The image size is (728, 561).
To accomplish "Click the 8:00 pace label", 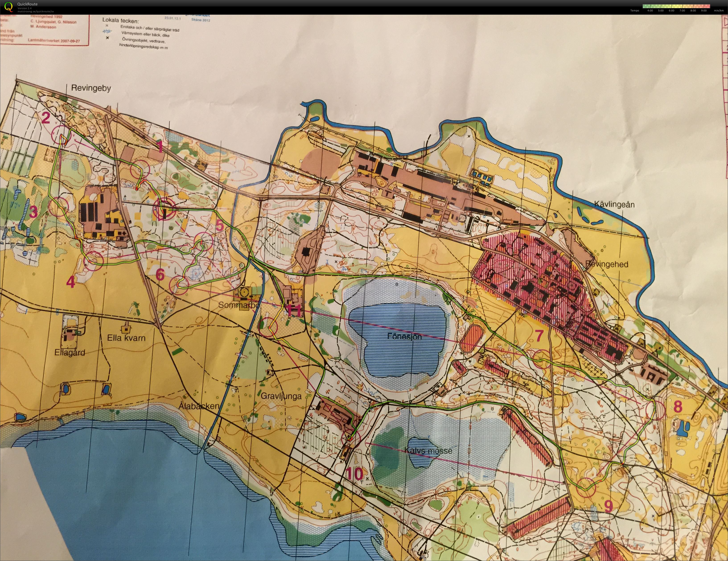I will 693,11.
